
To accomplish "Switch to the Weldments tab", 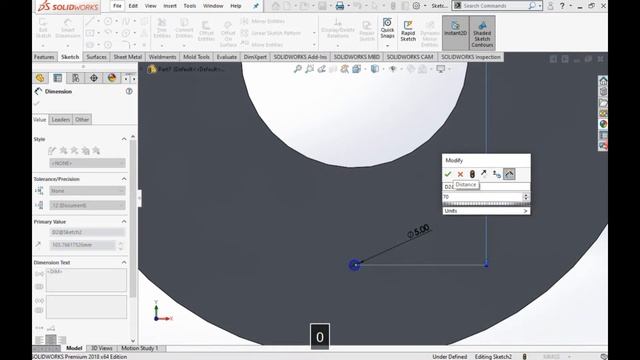I will tap(162, 57).
